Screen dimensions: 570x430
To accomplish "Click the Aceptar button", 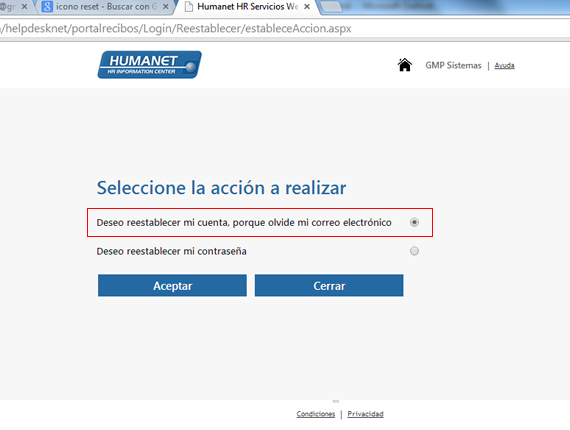I will pyautogui.click(x=172, y=286).
